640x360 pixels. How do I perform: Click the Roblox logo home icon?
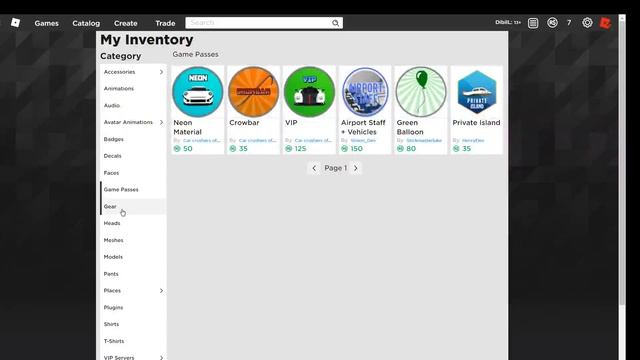point(16,22)
